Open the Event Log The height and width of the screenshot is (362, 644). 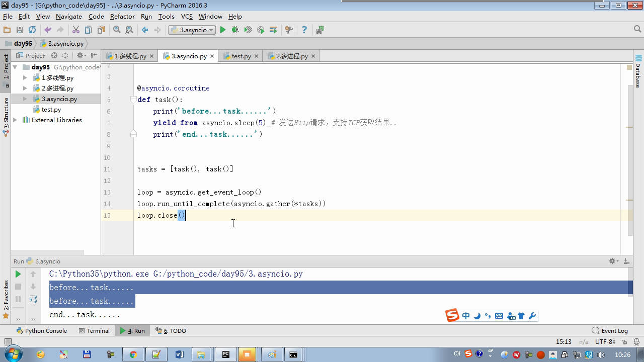point(610,331)
